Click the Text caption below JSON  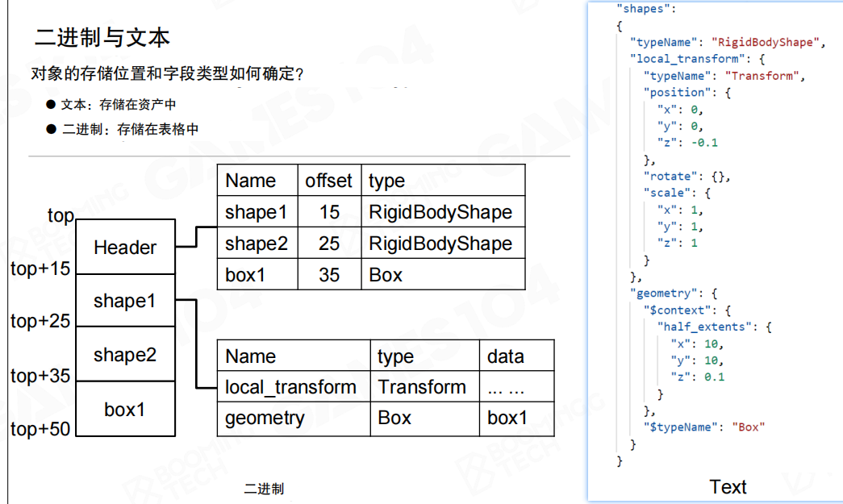pyautogui.click(x=728, y=486)
